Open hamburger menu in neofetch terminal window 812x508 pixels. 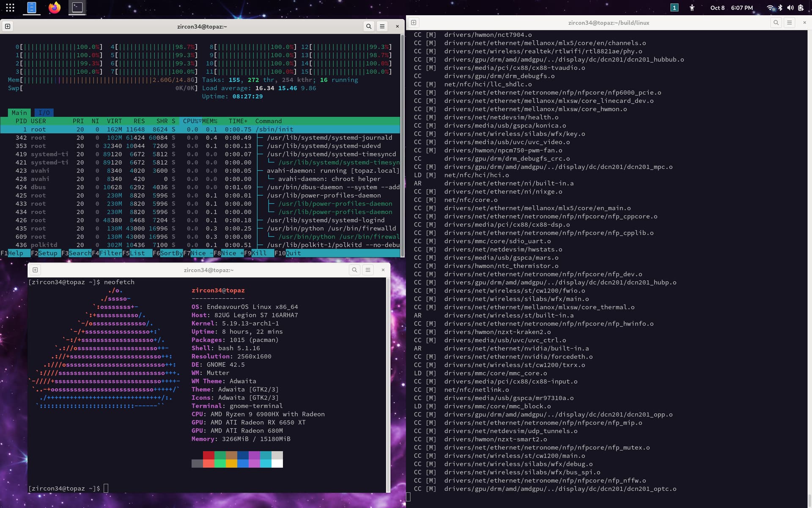point(368,270)
